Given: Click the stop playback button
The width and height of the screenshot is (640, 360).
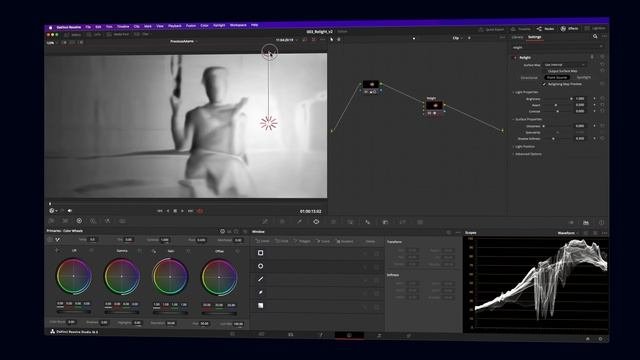Looking at the screenshot, I should point(175,211).
